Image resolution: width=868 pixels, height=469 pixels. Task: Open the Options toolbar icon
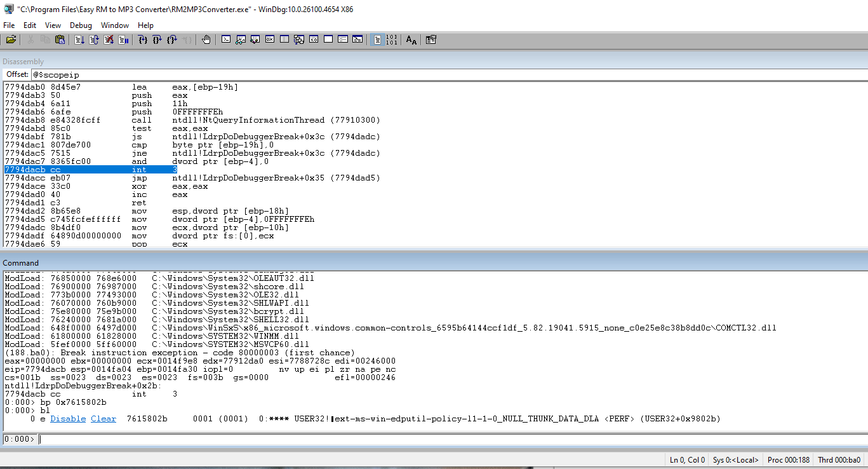coord(431,40)
